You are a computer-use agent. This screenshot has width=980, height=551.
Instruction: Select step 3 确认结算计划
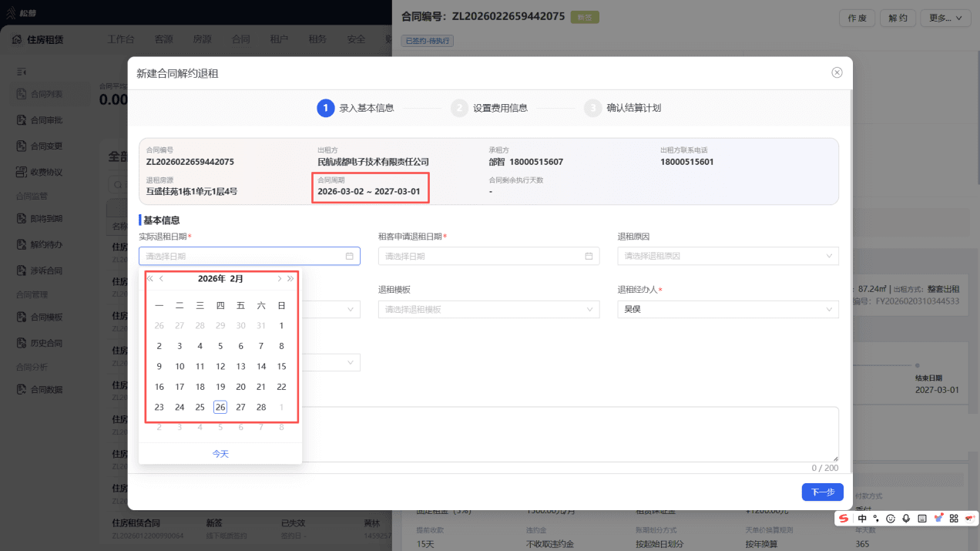point(623,108)
